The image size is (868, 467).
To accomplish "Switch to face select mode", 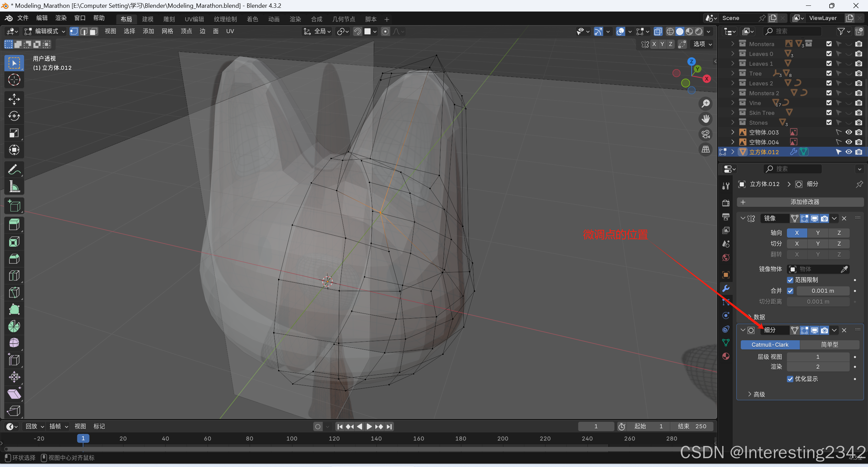I will click(x=94, y=32).
